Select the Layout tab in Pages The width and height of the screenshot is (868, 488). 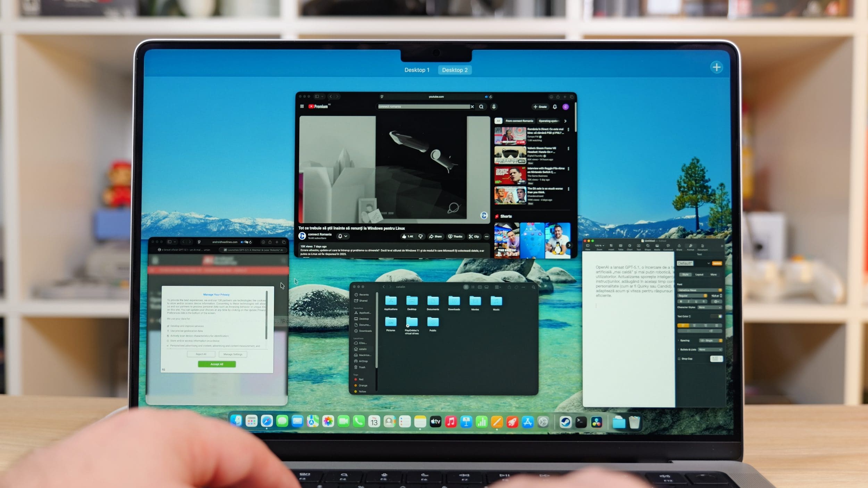pyautogui.click(x=699, y=275)
